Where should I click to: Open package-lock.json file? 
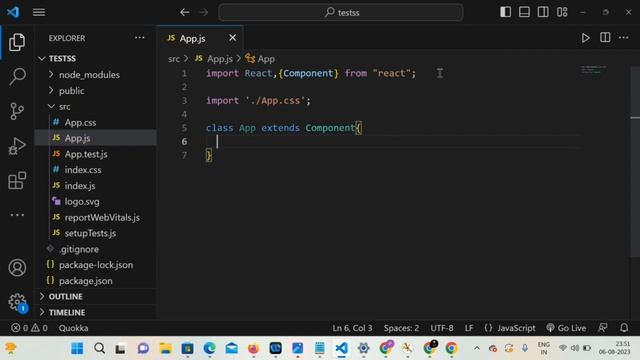tap(96, 265)
